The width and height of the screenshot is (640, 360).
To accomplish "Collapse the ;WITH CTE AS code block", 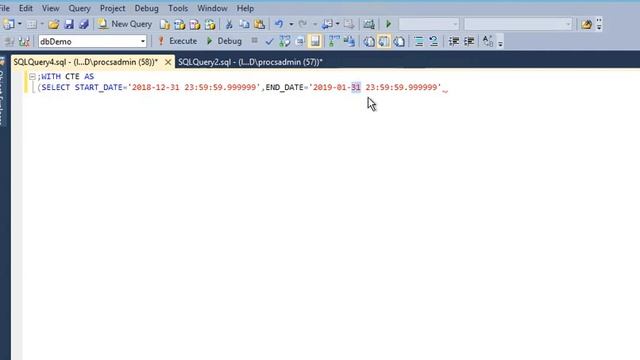I will [x=32, y=76].
